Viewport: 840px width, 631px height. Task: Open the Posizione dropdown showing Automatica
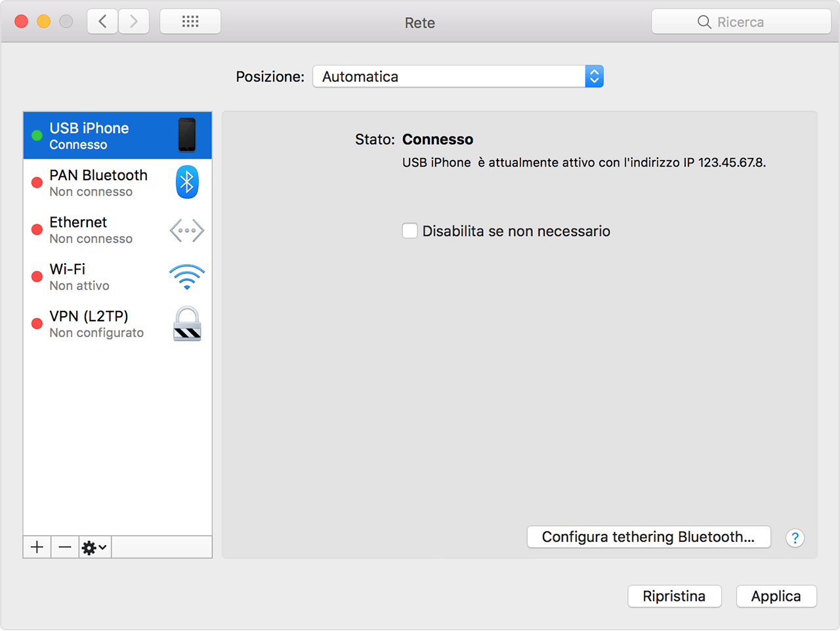pyautogui.click(x=458, y=77)
